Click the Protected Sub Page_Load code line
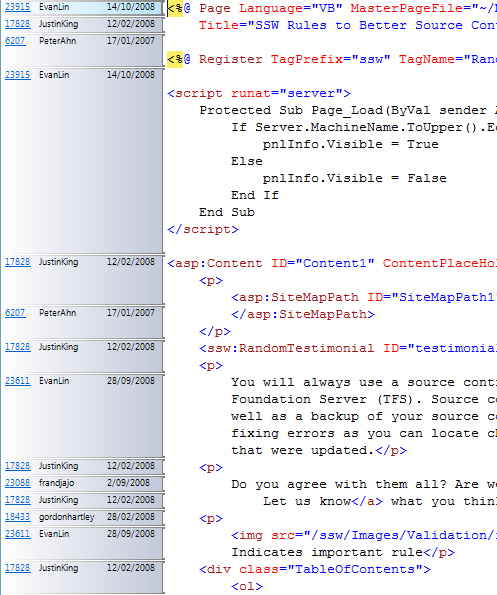The image size is (497, 595). (x=348, y=110)
